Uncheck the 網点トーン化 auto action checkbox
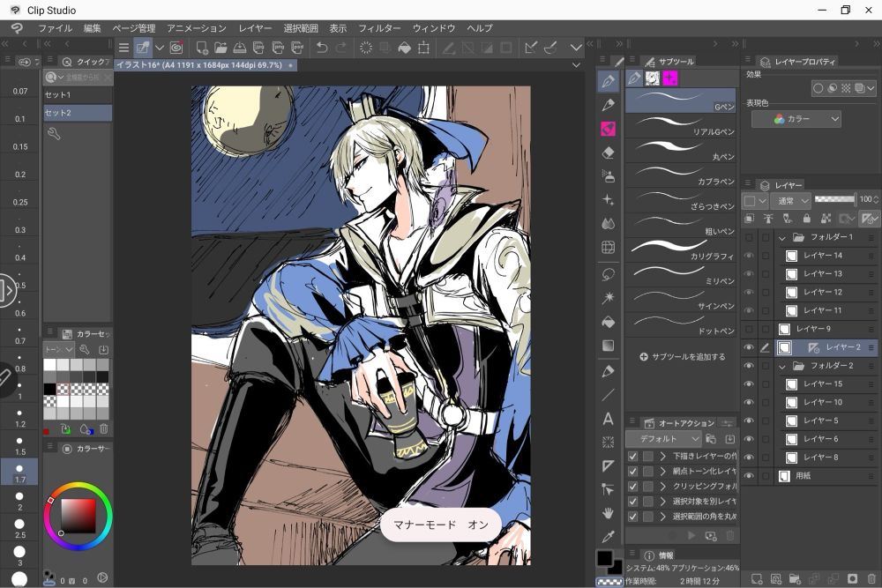Viewport: 882px width, 588px height. tap(632, 471)
